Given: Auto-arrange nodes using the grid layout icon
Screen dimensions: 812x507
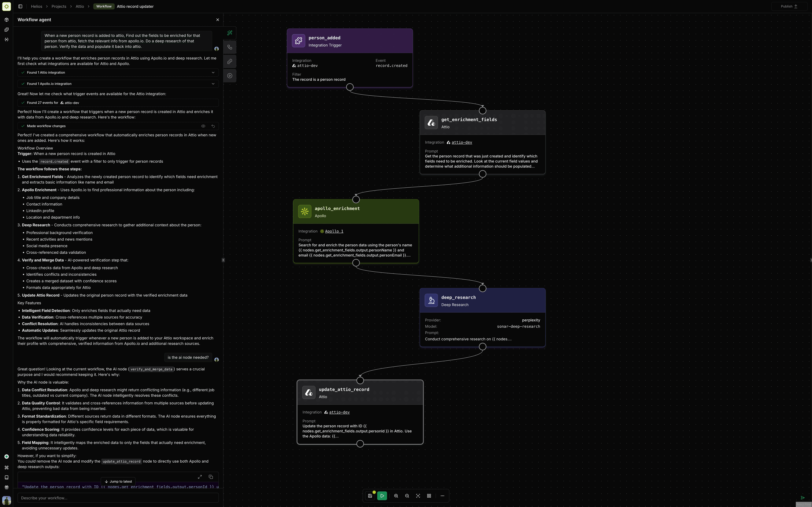Looking at the screenshot, I should pyautogui.click(x=429, y=496).
